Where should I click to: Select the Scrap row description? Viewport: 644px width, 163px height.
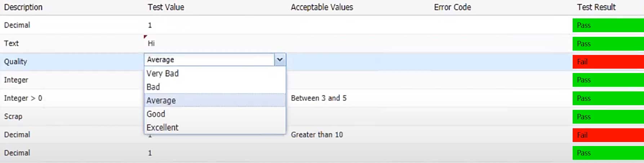click(x=13, y=116)
